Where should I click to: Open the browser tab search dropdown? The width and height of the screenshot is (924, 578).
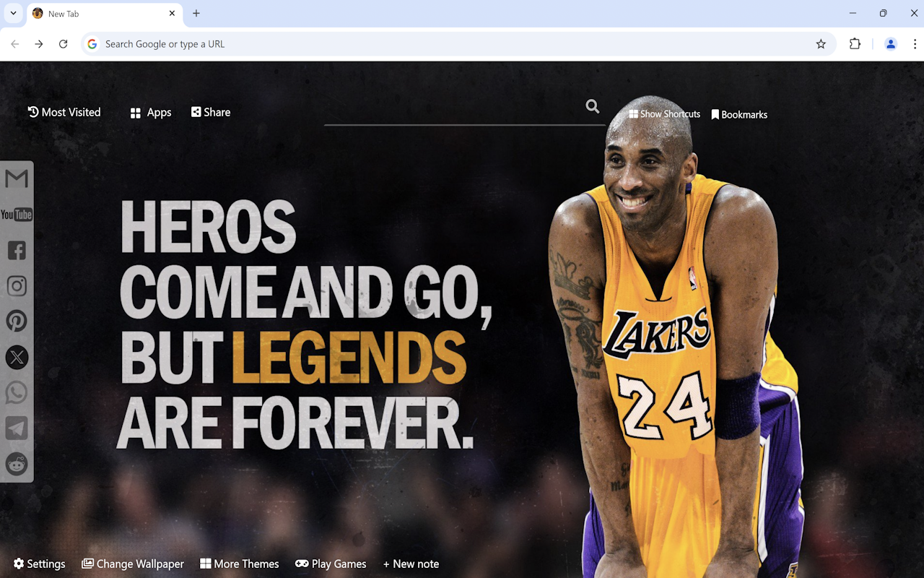coord(12,13)
